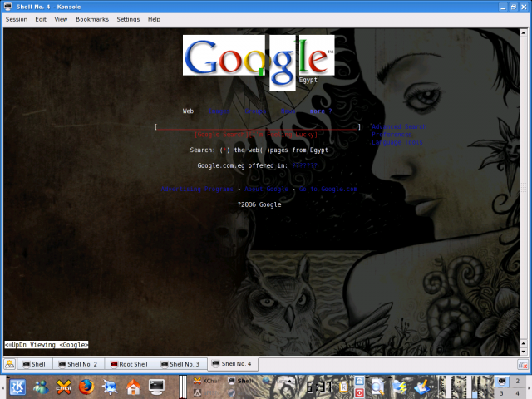Open the Help menu
This screenshot has height=399, width=532.
(x=154, y=19)
